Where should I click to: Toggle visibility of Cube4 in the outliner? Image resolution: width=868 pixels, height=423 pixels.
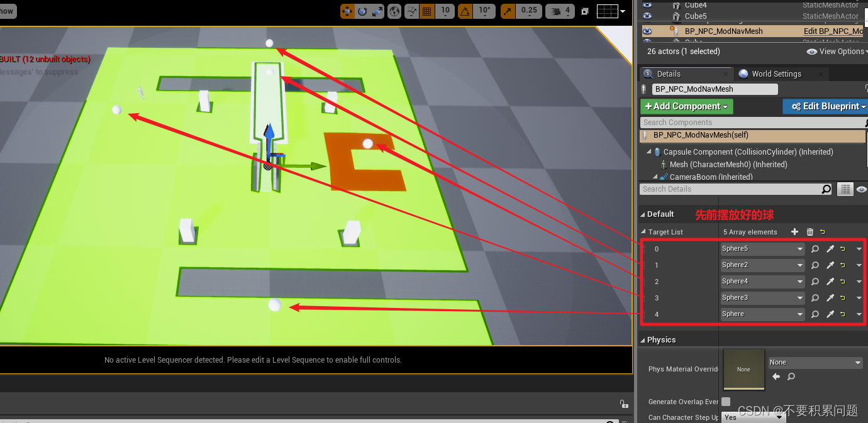647,5
